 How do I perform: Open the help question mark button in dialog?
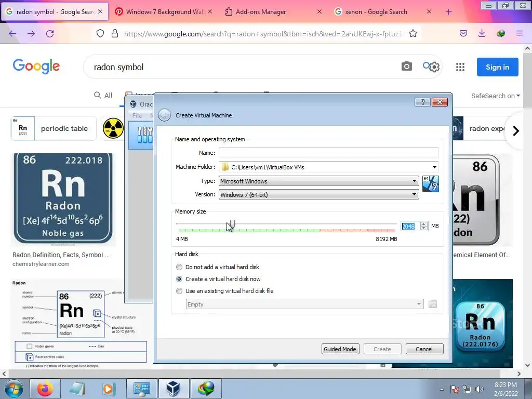tap(422, 102)
